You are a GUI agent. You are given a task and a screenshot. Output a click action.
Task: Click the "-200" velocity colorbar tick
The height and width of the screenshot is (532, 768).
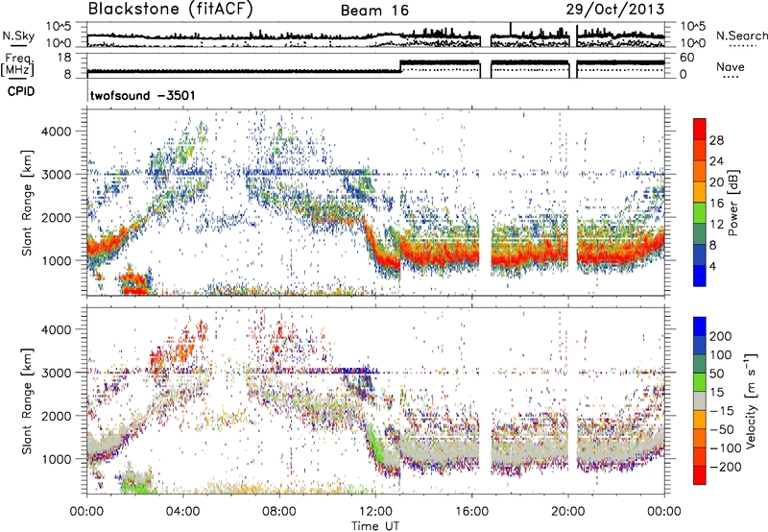tap(725, 467)
